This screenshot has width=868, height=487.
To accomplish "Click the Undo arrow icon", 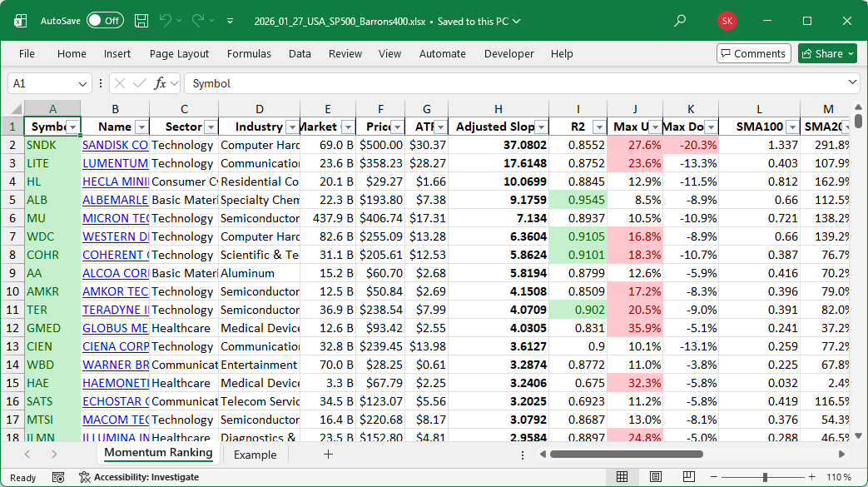I will click(x=166, y=21).
